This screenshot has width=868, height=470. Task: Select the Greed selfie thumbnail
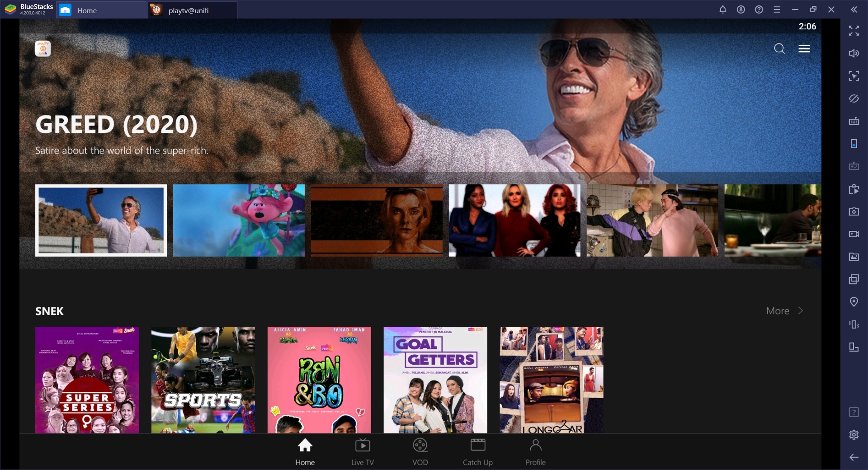101,221
